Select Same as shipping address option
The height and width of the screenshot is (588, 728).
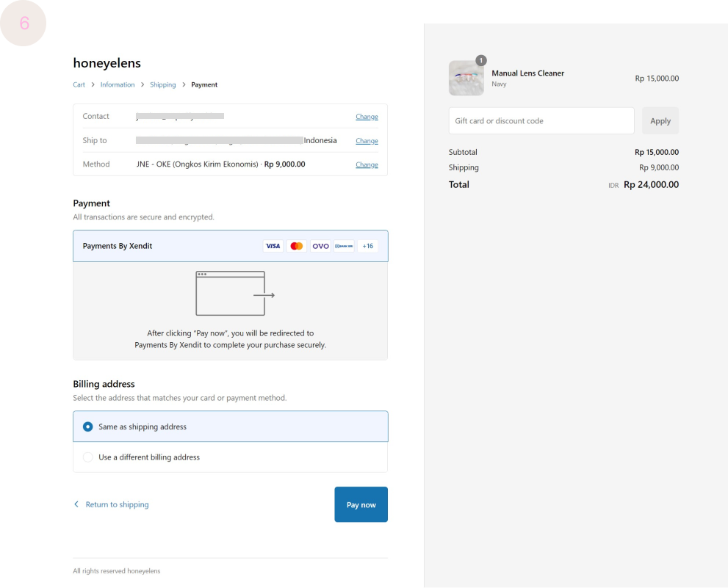point(88,427)
